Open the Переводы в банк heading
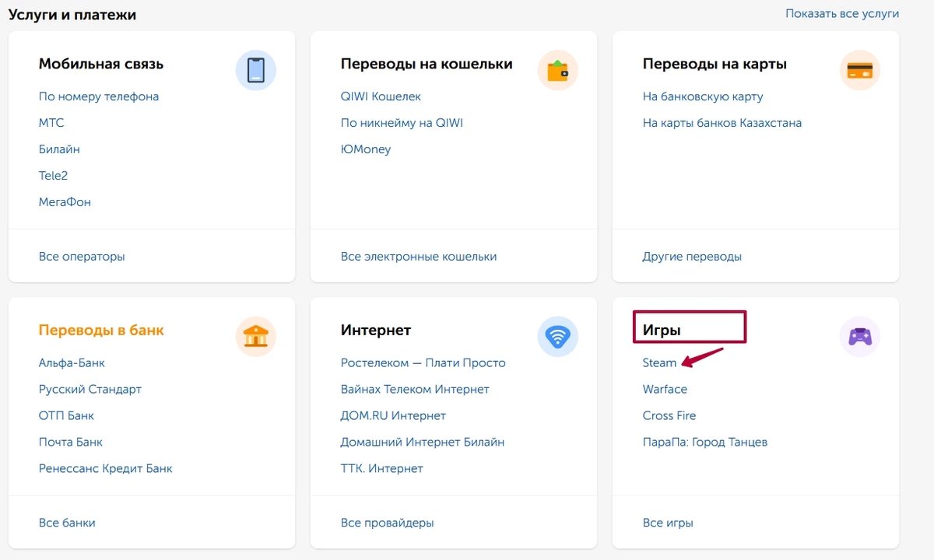 [101, 330]
